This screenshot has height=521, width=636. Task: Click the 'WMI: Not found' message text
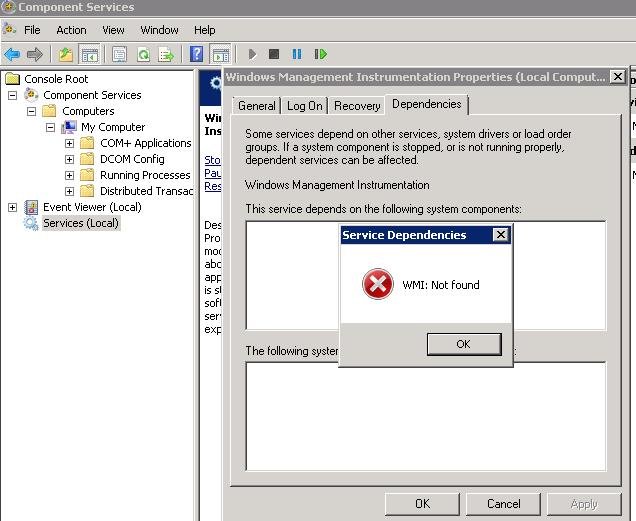click(x=441, y=285)
